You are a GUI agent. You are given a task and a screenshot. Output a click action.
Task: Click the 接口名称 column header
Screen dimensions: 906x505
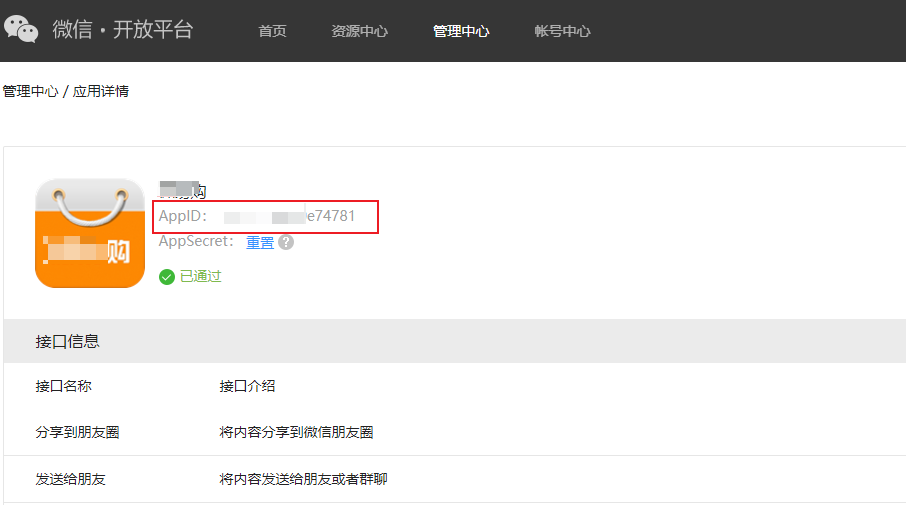64,386
